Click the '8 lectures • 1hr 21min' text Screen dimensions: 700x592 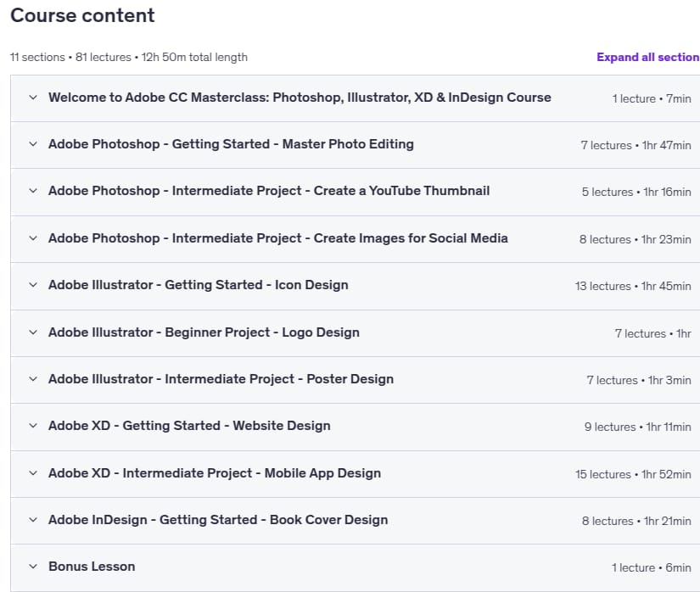[636, 521]
